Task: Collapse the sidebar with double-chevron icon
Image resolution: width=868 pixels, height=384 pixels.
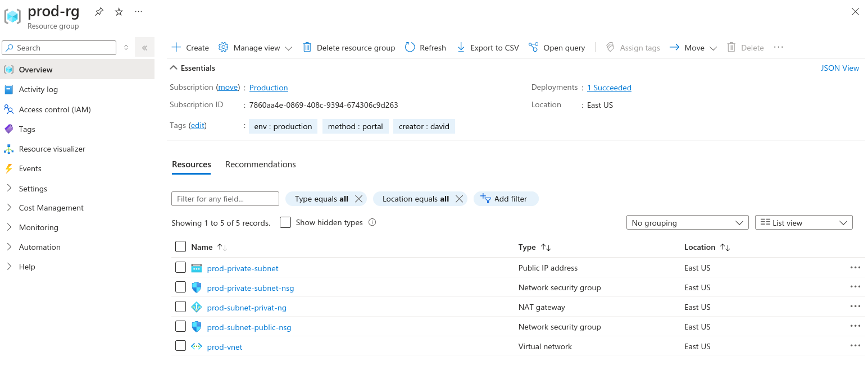Action: [144, 48]
